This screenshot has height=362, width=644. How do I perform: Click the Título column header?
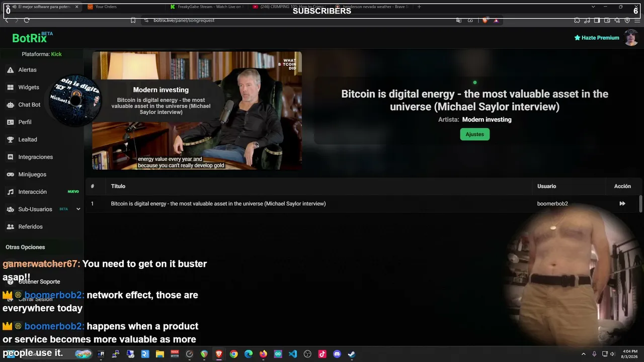tap(118, 186)
